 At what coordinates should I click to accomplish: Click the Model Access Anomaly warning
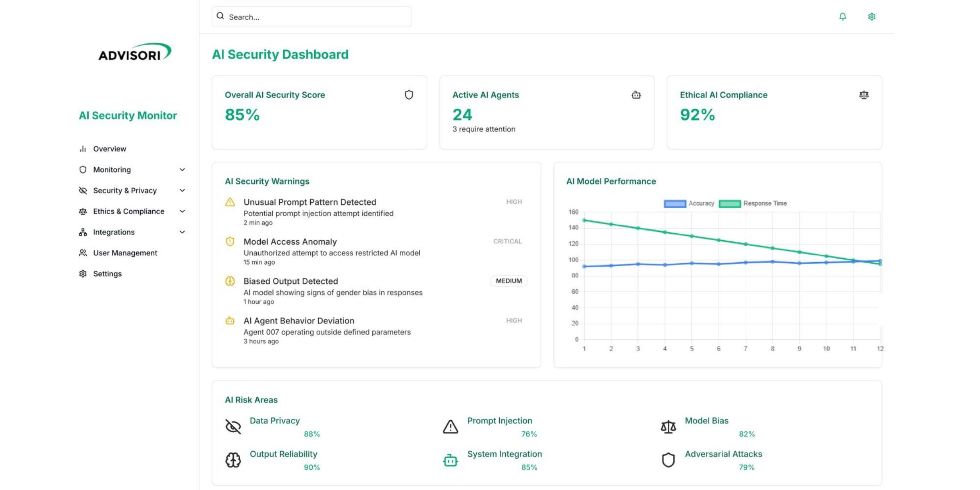pyautogui.click(x=290, y=241)
